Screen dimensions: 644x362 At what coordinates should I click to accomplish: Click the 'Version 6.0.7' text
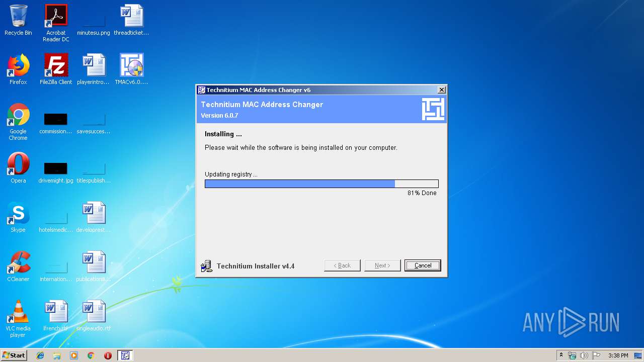click(219, 116)
